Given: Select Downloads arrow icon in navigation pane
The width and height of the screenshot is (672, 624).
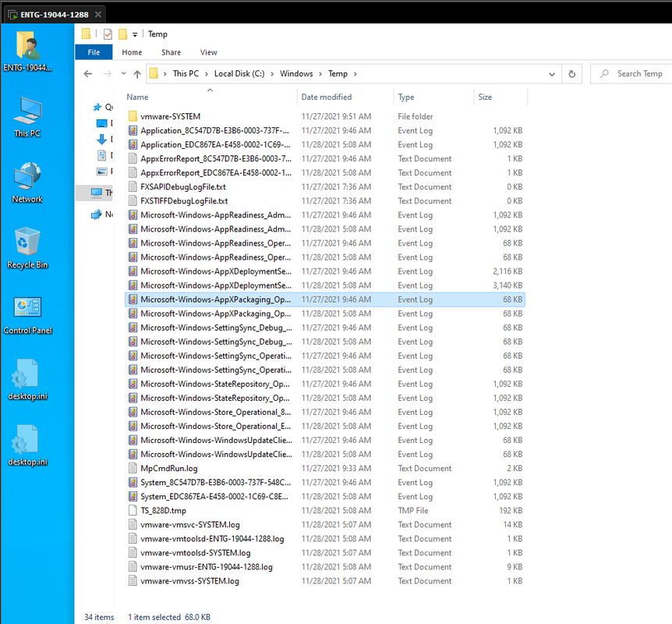Looking at the screenshot, I should [x=101, y=139].
